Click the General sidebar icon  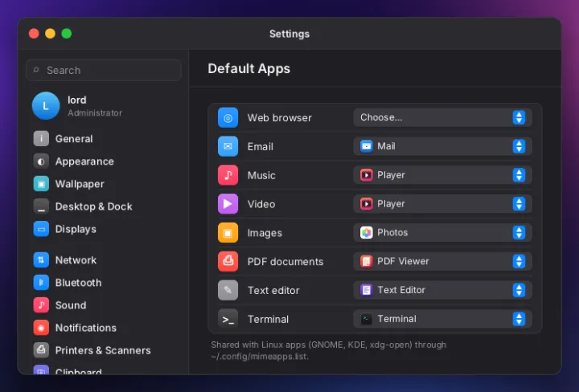[x=41, y=139]
